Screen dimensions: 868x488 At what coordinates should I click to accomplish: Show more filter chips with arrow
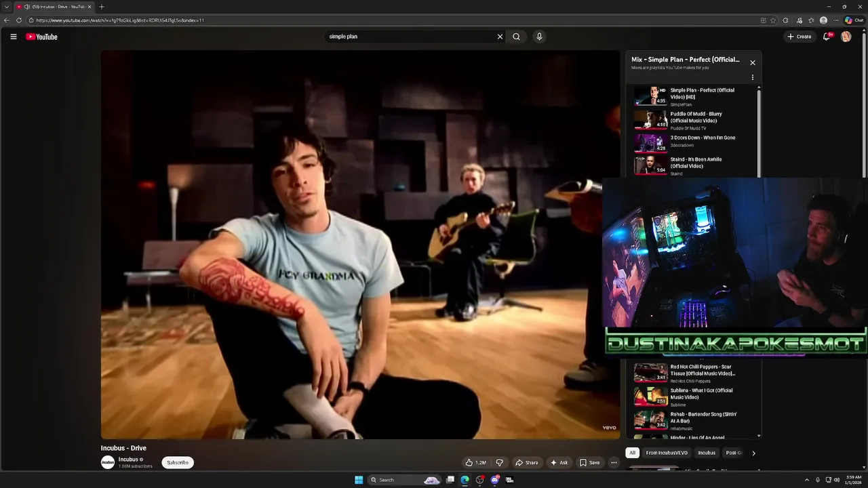coord(753,453)
